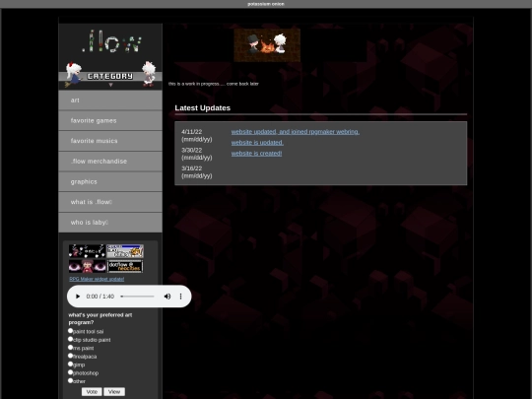Open the 'website is updated.' link
This screenshot has height=399, width=532.
257,143
